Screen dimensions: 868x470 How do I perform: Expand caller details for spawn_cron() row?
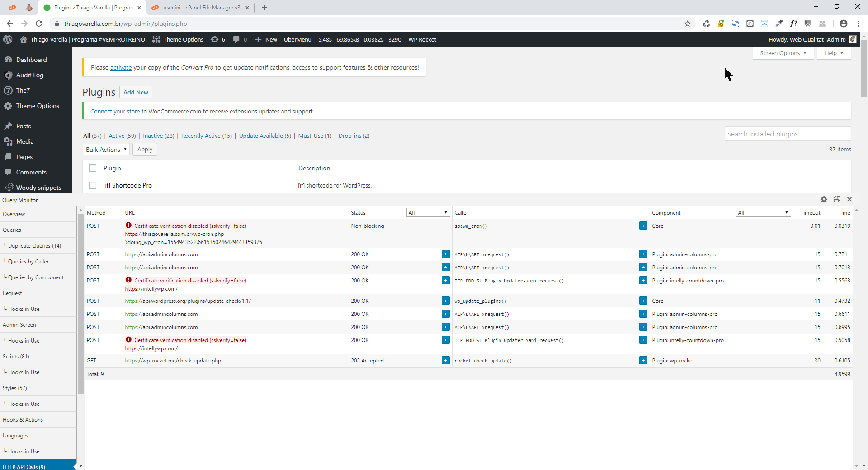pos(643,226)
